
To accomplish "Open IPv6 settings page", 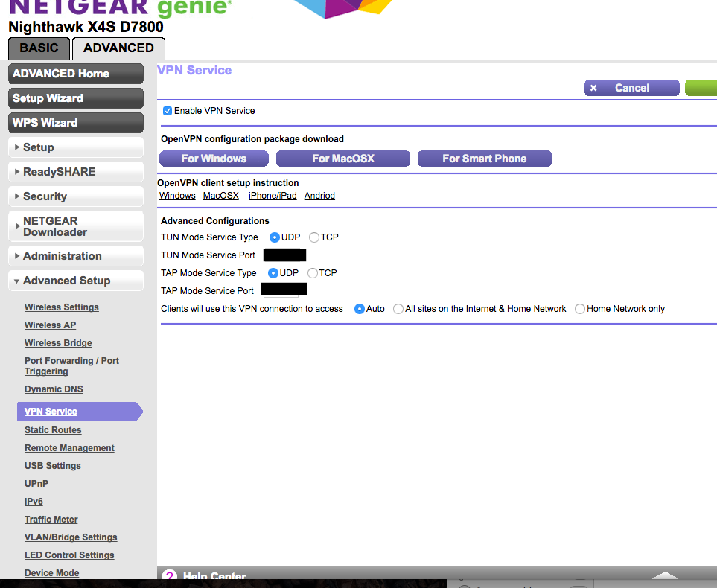I will click(34, 502).
